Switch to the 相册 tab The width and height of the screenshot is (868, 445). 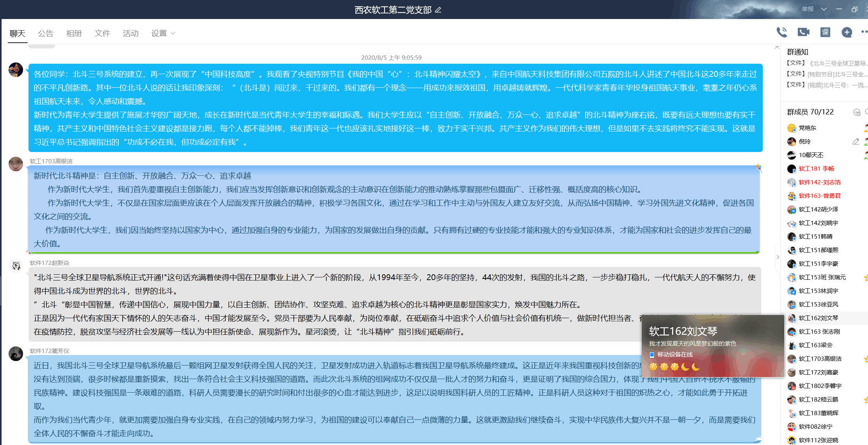coord(74,33)
